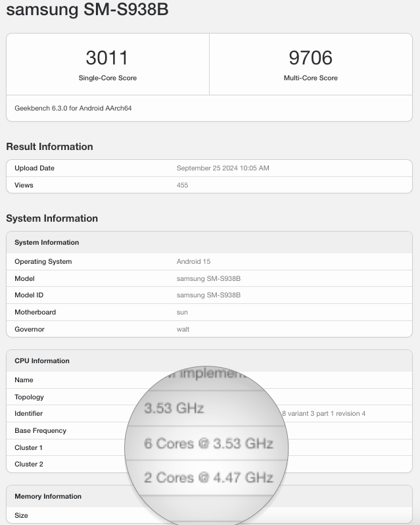Click the 'Motherboard' row label

click(35, 312)
